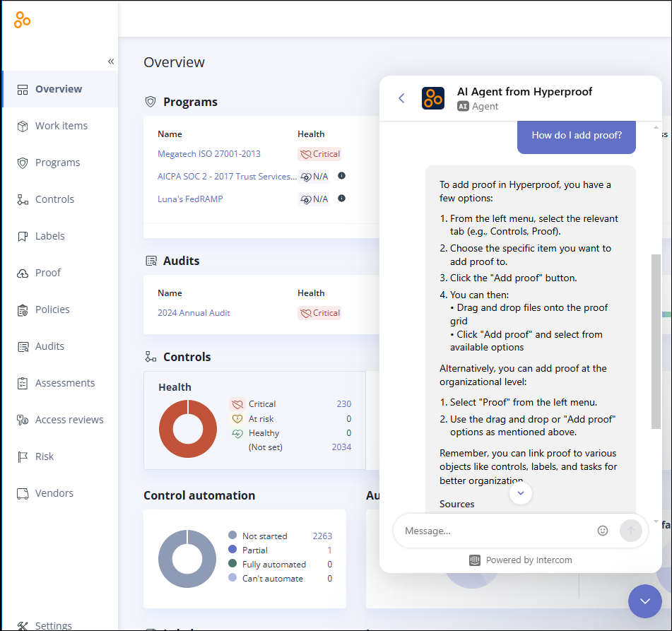Jump to latest message with the down-chevron button
The image size is (672, 631).
point(521,493)
